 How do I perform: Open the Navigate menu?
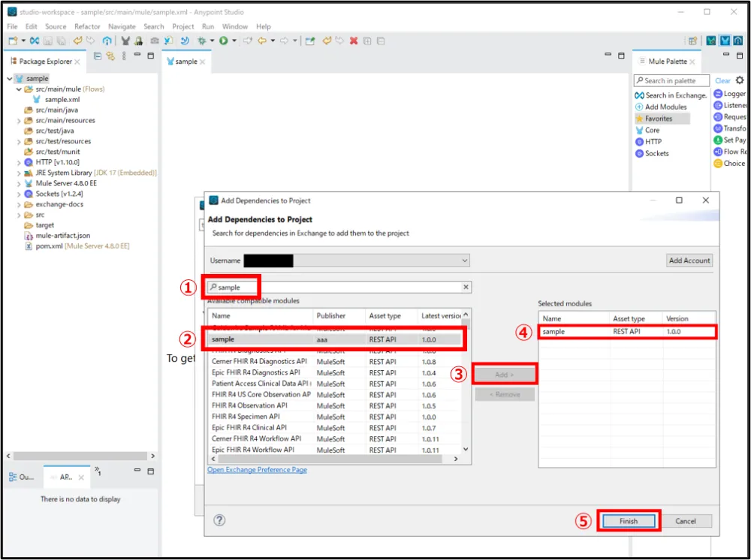[x=122, y=26]
